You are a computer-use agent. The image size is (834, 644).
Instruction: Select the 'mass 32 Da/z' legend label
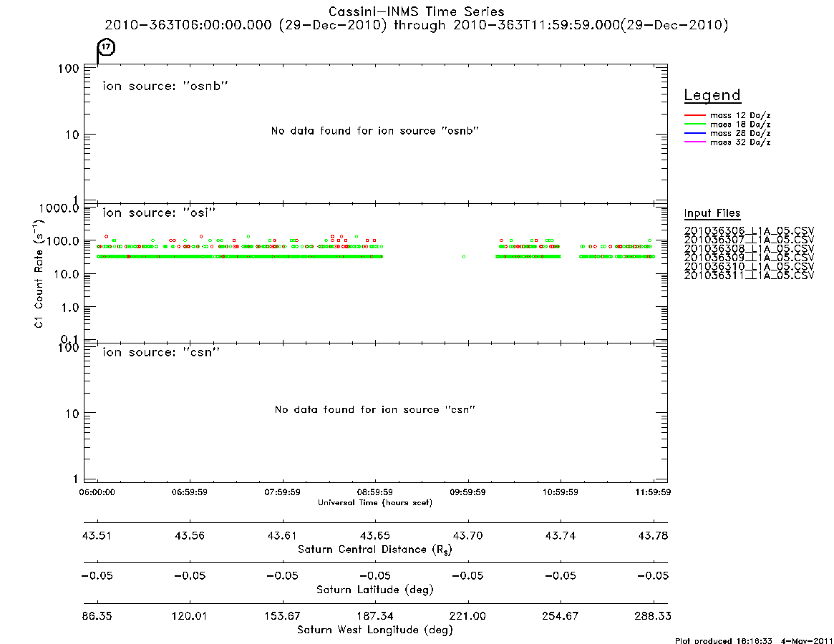[x=740, y=142]
